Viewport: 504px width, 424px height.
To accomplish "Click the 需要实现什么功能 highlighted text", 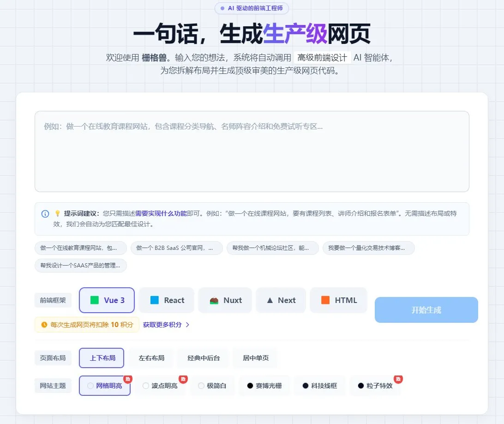I will 161,213.
